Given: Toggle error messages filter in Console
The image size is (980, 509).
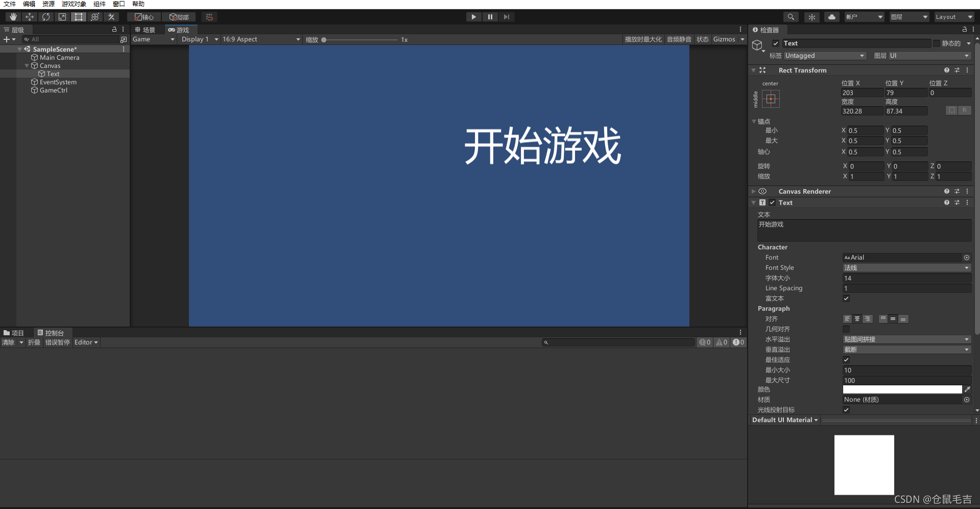Looking at the screenshot, I should tap(738, 342).
